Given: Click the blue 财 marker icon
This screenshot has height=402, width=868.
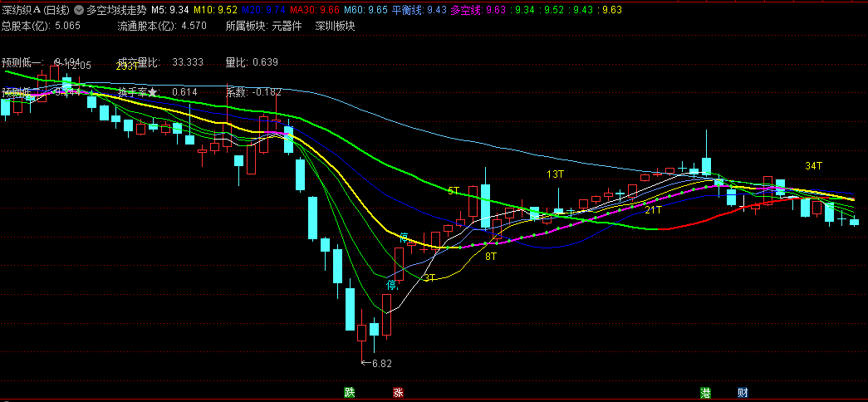Looking at the screenshot, I should point(743,393).
